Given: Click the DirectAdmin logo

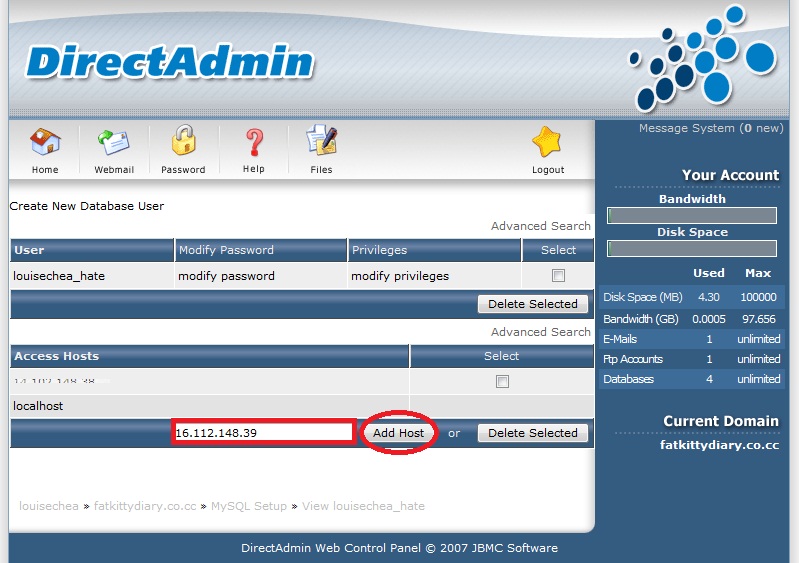Looking at the screenshot, I should pyautogui.click(x=169, y=62).
